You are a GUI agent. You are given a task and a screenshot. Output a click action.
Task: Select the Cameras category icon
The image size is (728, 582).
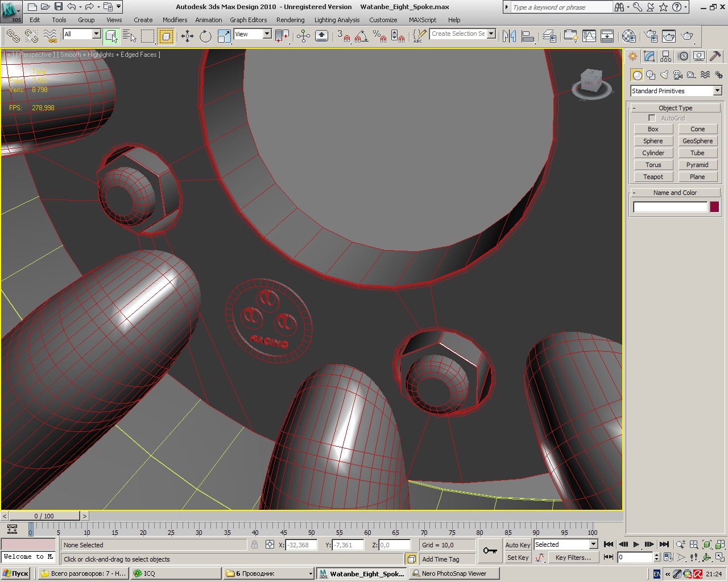tap(678, 75)
